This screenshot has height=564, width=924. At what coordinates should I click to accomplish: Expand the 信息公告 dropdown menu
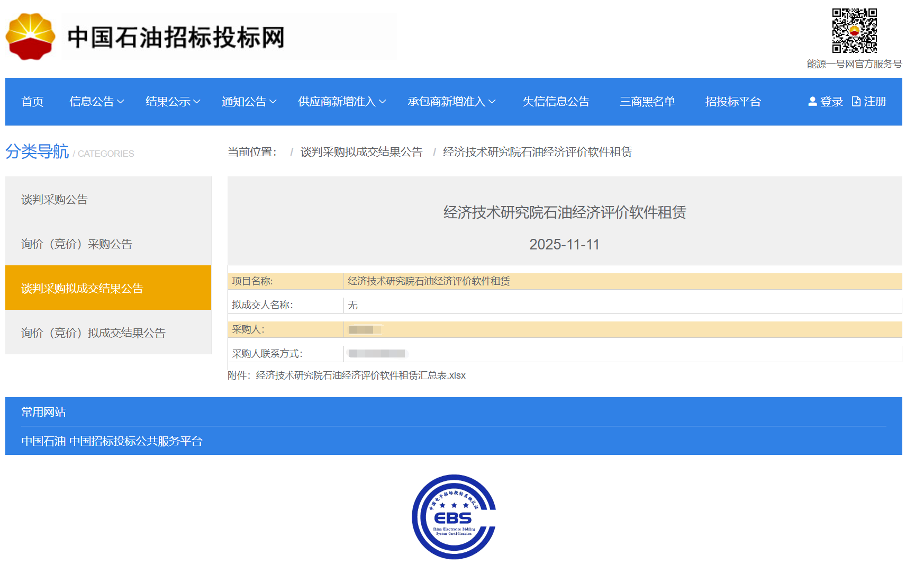pyautogui.click(x=97, y=102)
